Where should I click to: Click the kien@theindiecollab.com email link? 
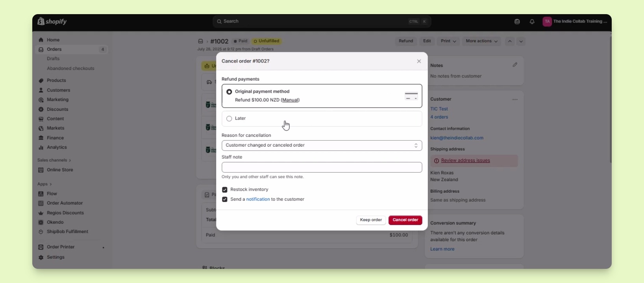click(457, 138)
